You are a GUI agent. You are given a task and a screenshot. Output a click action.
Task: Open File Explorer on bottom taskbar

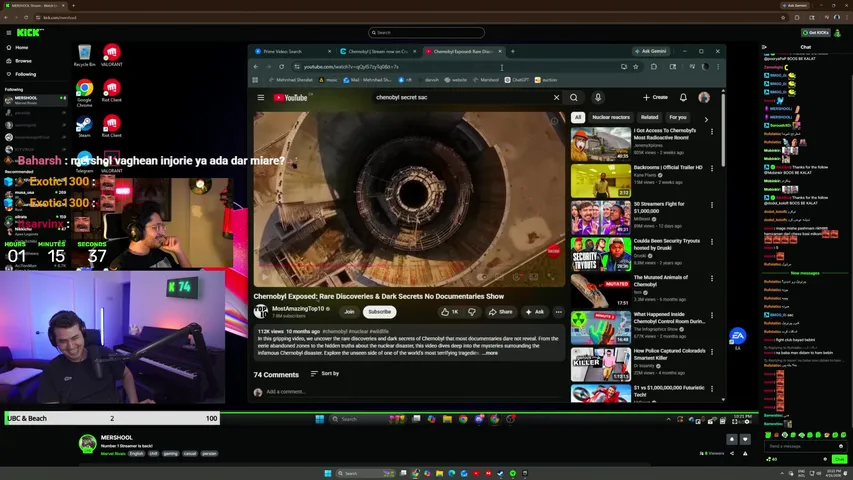coord(440,473)
